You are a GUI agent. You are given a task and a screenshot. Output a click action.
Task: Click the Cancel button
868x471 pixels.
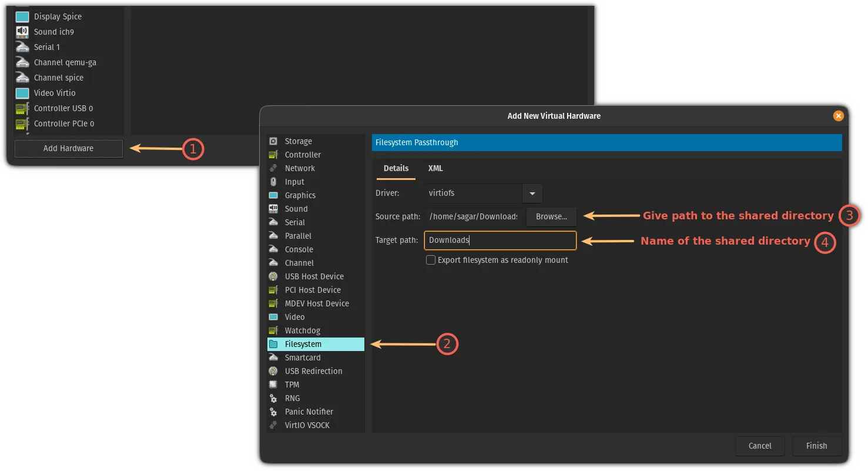[x=760, y=446]
